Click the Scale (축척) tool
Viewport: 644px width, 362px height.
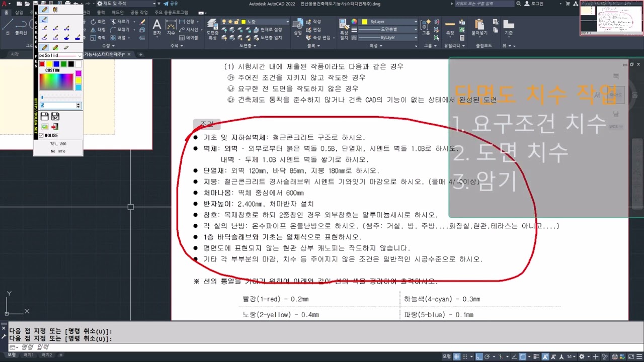pos(98,38)
